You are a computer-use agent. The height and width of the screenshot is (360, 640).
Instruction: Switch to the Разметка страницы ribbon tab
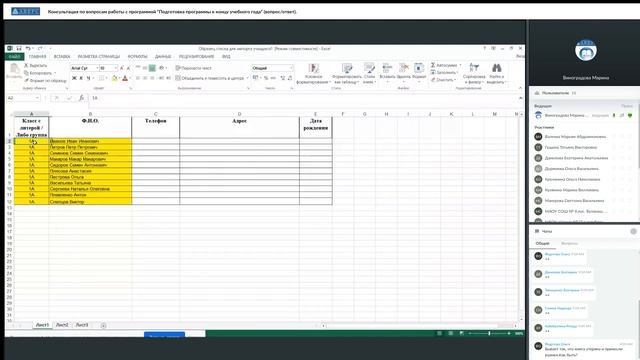coord(99,57)
